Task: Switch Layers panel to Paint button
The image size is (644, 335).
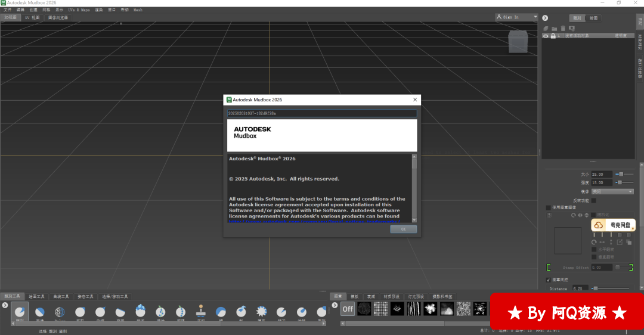Action: click(593, 18)
